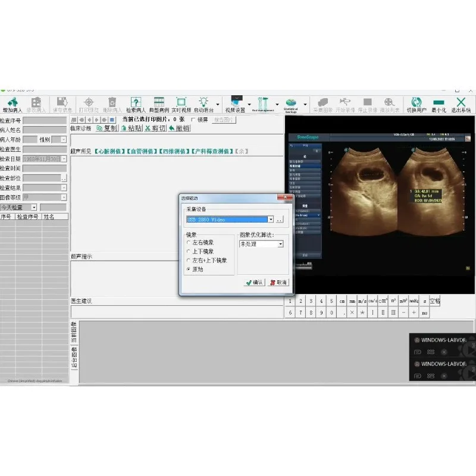This screenshot has height=476, width=476.
Task: Select the 【血管测值】 tab link
Action: pos(142,151)
